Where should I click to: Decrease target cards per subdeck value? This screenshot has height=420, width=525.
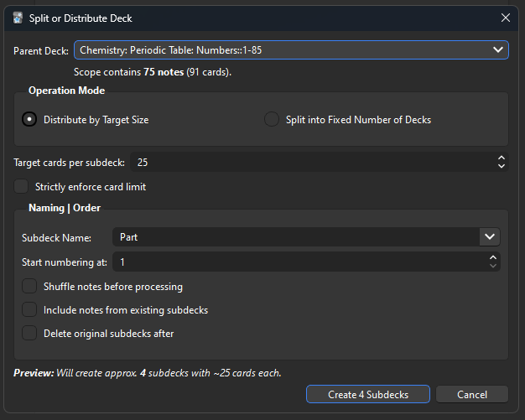coord(502,166)
